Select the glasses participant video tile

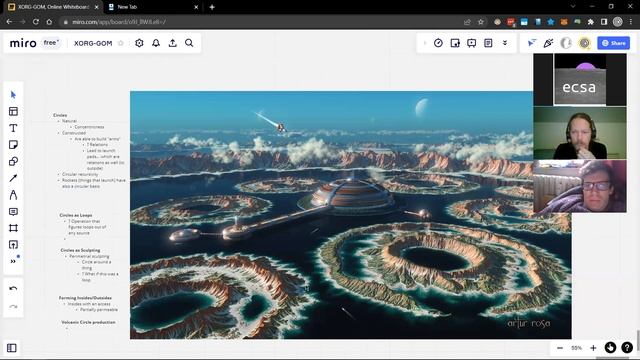click(580, 186)
